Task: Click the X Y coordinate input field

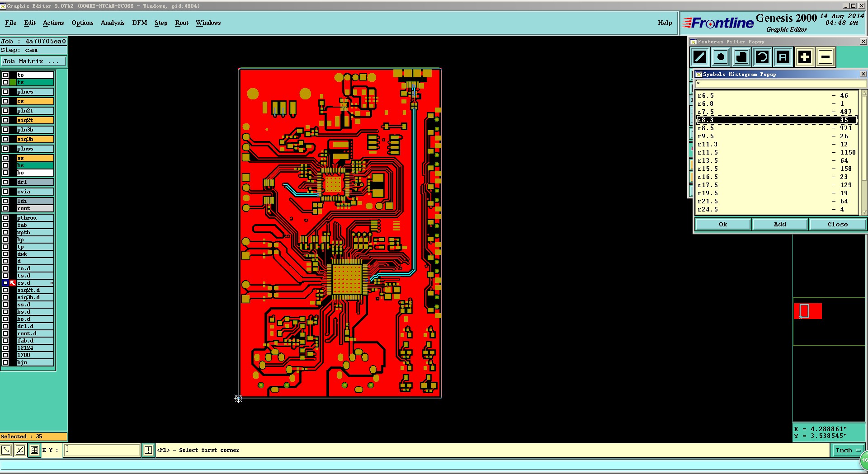Action: coord(102,450)
